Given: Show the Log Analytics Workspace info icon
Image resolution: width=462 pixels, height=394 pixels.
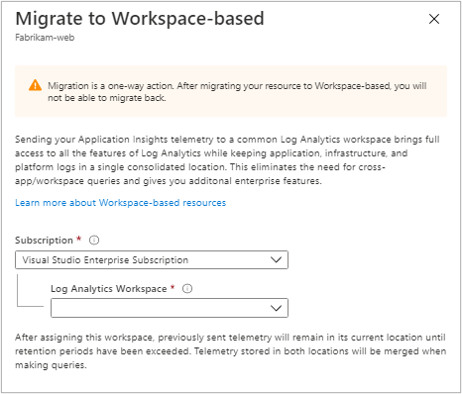Looking at the screenshot, I should click(x=187, y=288).
